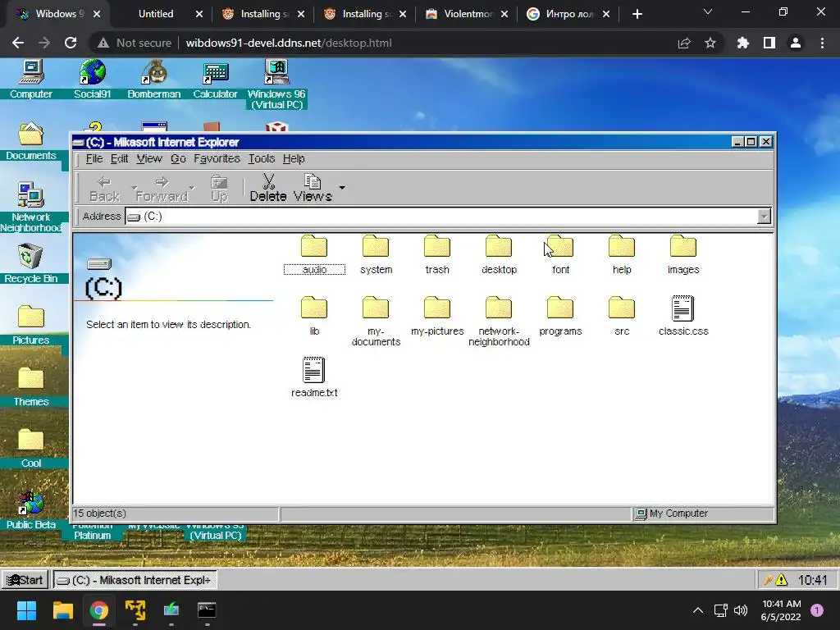Click the Back toolbar button

coord(104,189)
